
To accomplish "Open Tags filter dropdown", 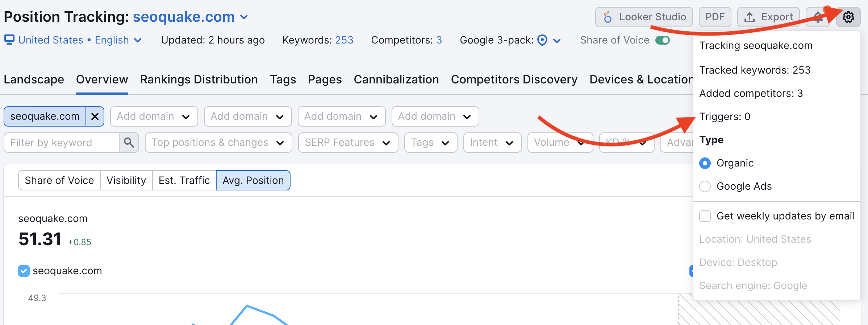I will pyautogui.click(x=431, y=143).
